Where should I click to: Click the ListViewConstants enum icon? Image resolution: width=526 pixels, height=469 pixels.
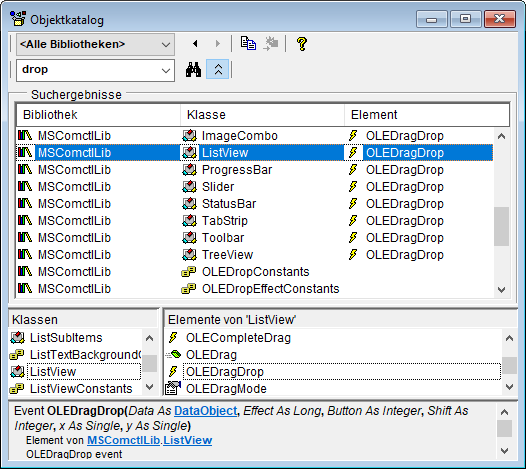(17, 389)
